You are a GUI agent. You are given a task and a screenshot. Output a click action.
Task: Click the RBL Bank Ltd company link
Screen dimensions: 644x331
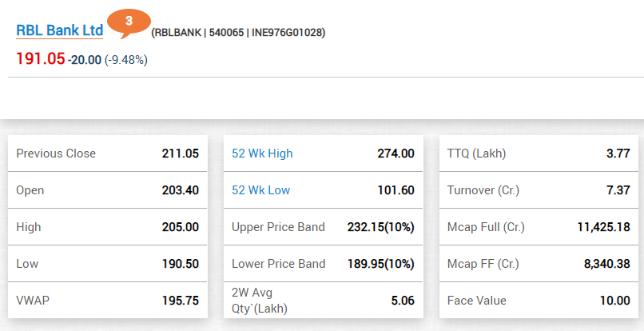(x=60, y=30)
